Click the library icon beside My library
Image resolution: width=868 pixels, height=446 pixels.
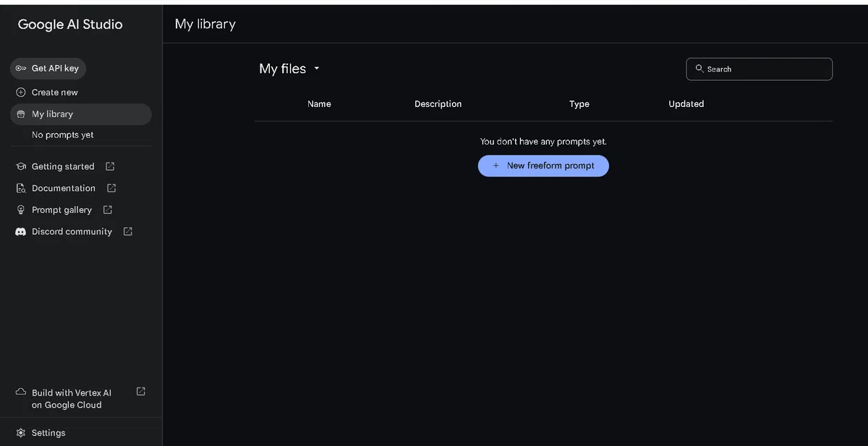(21, 114)
